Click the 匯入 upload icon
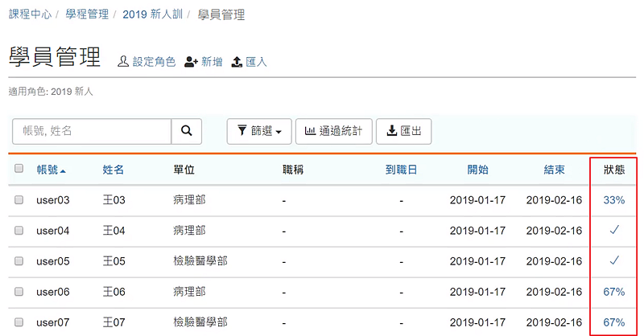Screen dimensions: 644x336 click(237, 62)
